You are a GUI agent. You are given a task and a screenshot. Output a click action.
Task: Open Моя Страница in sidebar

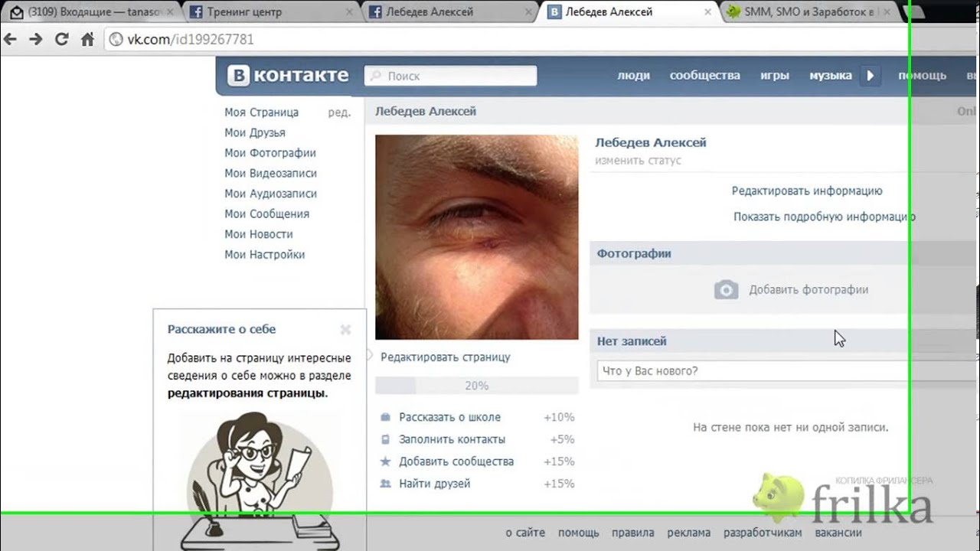[261, 112]
